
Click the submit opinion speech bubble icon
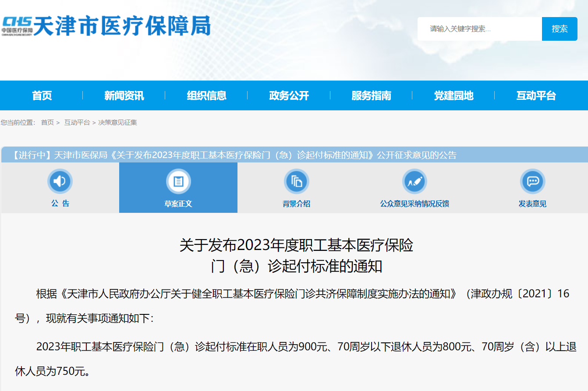[532, 181]
